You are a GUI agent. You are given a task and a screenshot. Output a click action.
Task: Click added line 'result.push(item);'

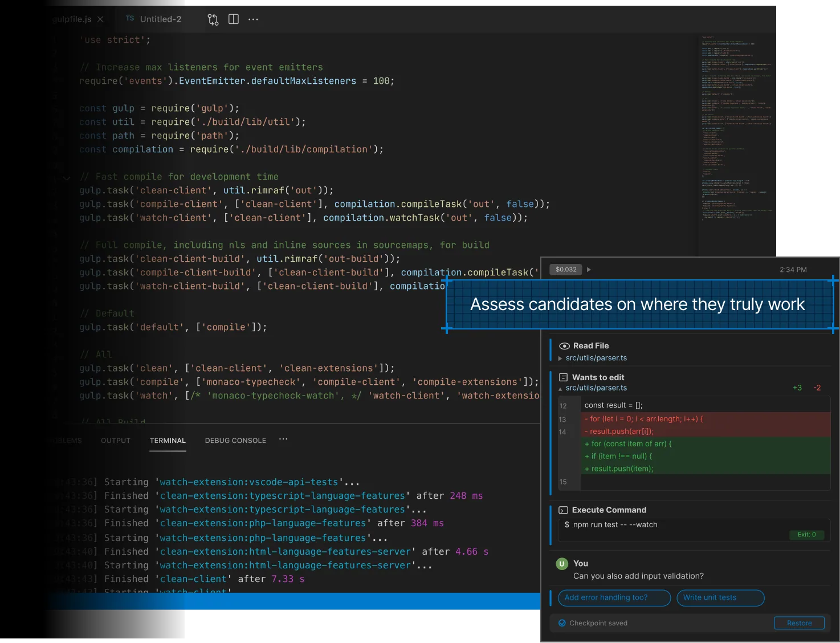coord(619,469)
